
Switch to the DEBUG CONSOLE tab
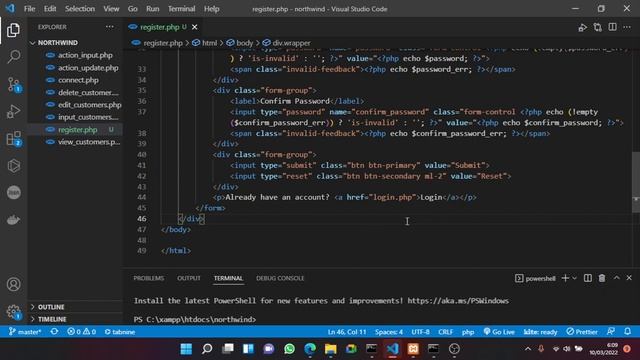coord(280,278)
